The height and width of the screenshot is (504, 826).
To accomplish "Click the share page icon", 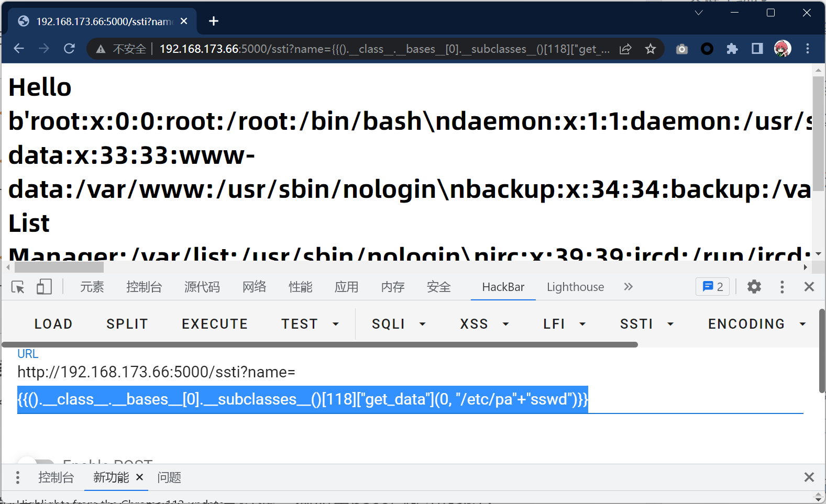I will (625, 49).
